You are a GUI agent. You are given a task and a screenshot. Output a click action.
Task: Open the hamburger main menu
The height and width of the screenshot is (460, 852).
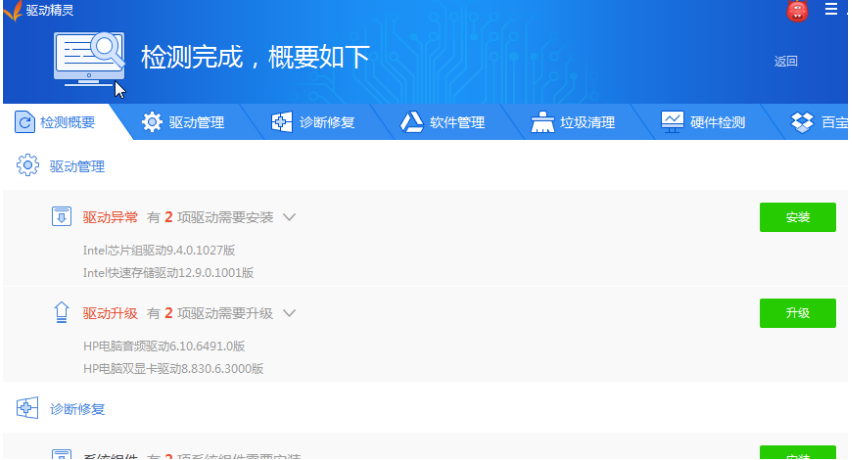click(x=830, y=10)
